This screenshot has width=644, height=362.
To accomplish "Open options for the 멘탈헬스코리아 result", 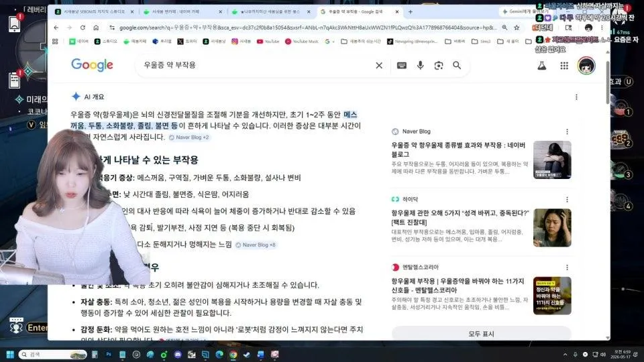I will [x=568, y=267].
